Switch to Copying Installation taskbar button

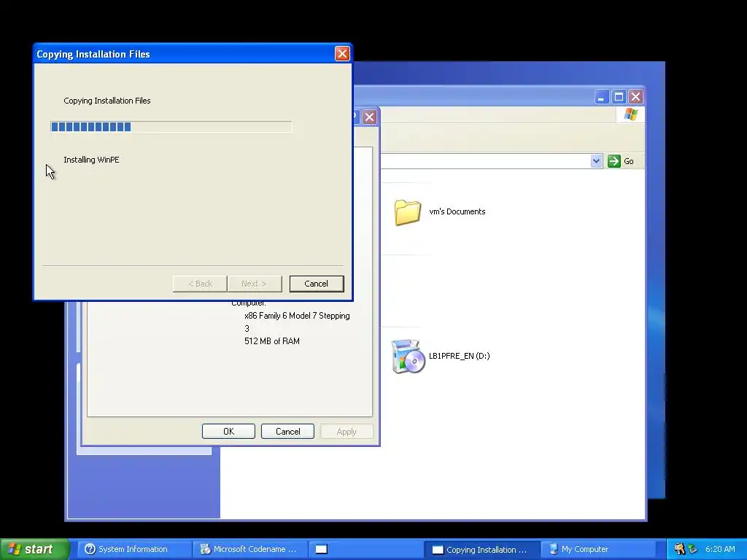(481, 550)
